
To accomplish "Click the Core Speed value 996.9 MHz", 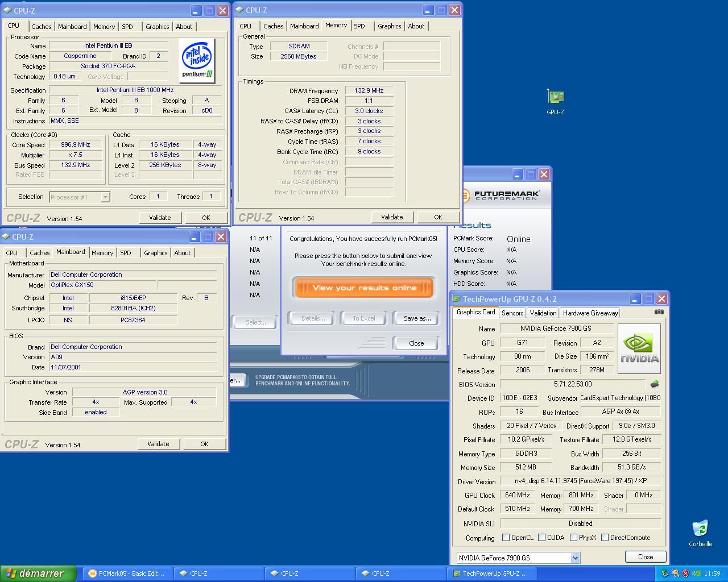I will [76, 144].
